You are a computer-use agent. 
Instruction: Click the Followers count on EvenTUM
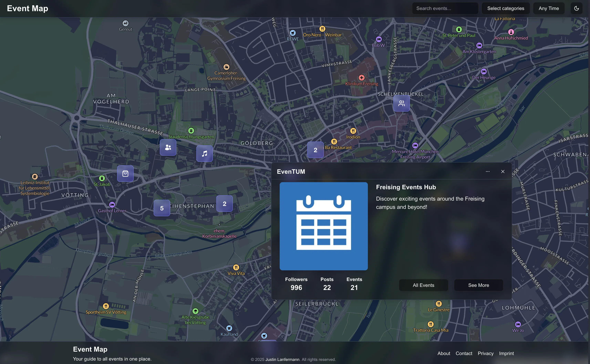pyautogui.click(x=296, y=284)
